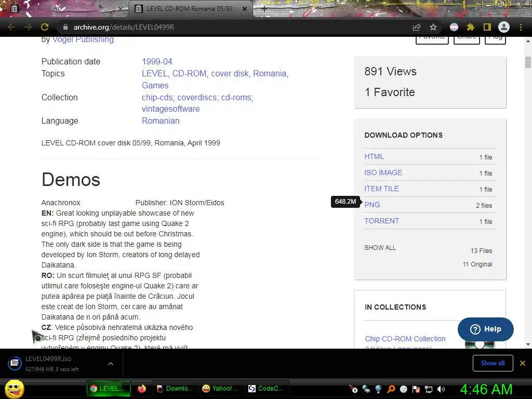This screenshot has width=532, height=399.
Task: Open the vintagesoftware collection link
Action: click(x=170, y=109)
